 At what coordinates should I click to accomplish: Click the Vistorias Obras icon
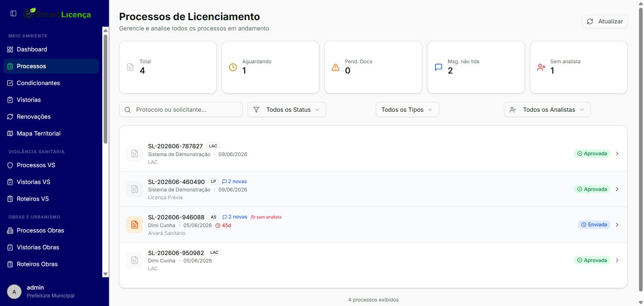[x=10, y=247]
